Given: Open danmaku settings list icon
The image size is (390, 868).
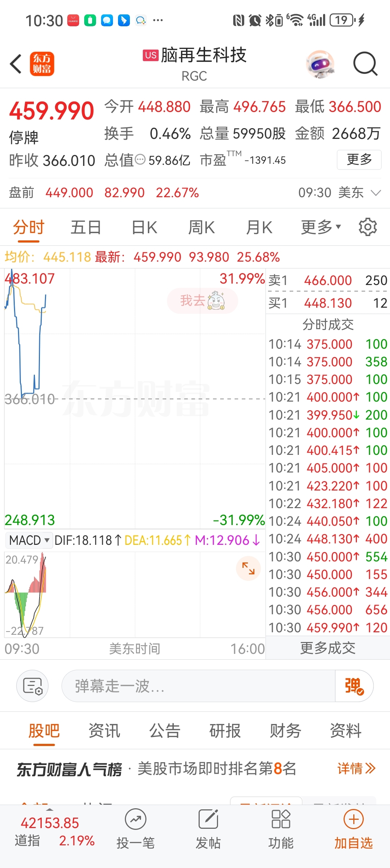Looking at the screenshot, I should pos(33,686).
